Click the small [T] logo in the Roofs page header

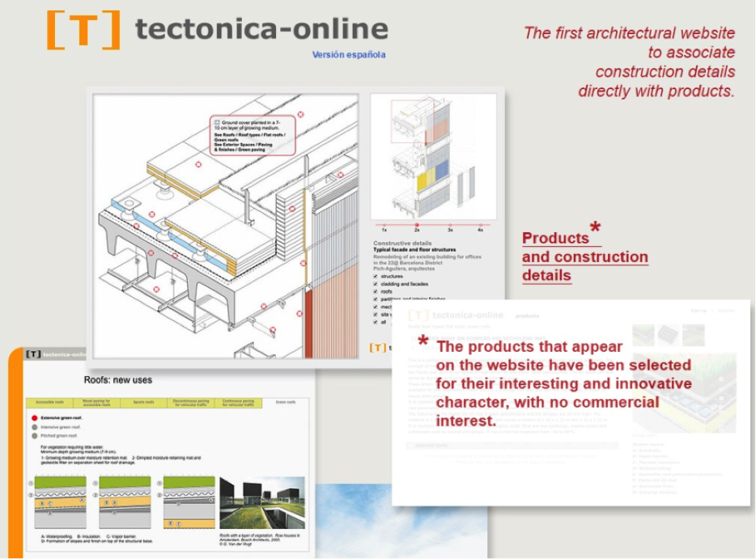(x=33, y=354)
